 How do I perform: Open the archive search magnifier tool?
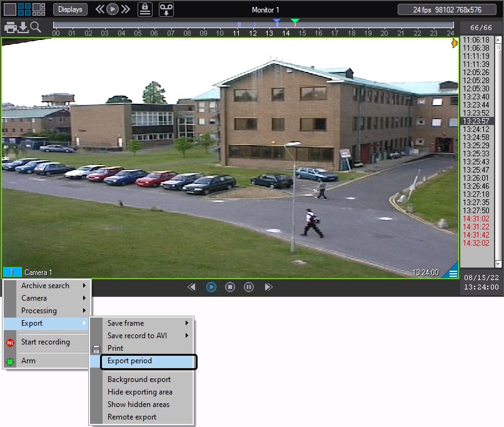point(36,27)
